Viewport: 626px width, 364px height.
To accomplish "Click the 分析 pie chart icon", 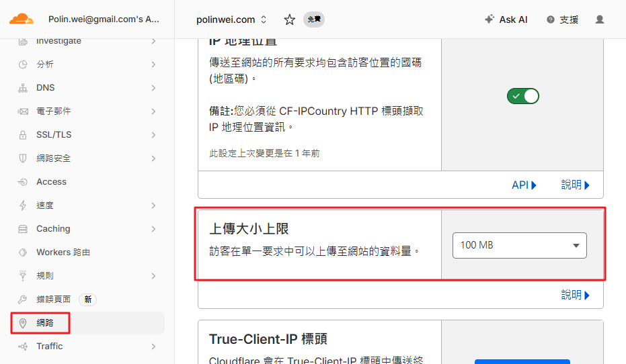I will coord(23,64).
